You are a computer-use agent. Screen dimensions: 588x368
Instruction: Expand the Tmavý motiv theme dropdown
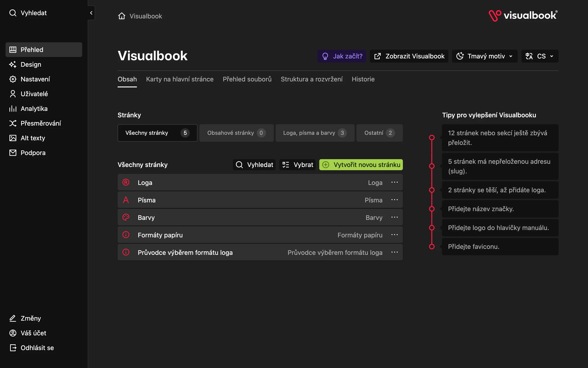[484, 56]
